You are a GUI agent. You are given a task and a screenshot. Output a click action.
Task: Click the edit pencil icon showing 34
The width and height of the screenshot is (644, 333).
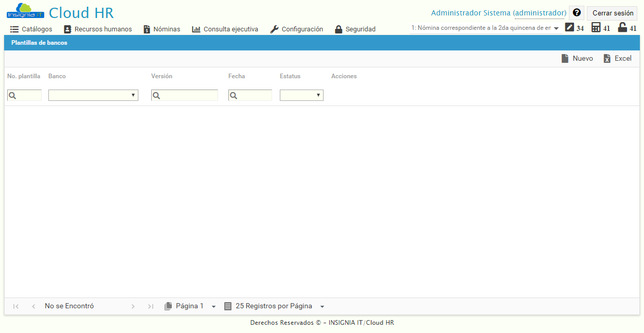[569, 28]
